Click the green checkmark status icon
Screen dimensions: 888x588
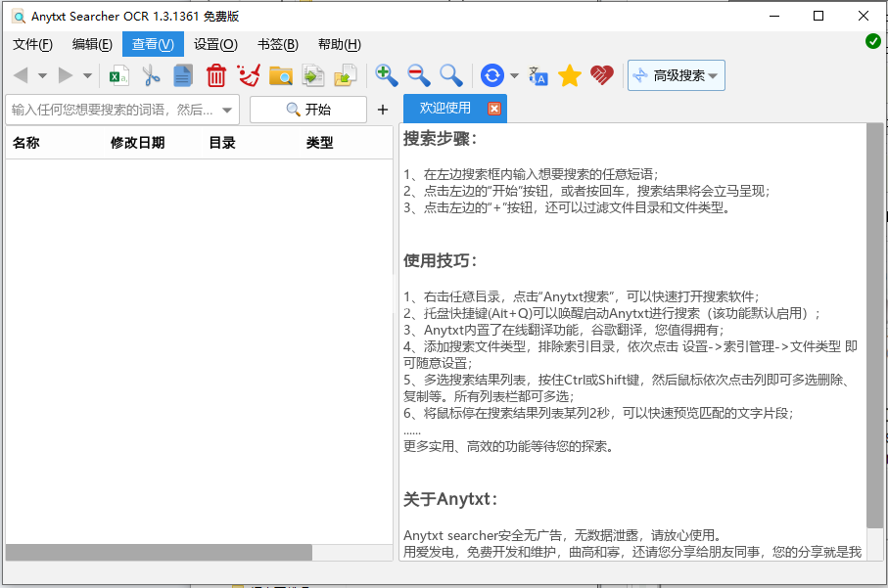(872, 41)
